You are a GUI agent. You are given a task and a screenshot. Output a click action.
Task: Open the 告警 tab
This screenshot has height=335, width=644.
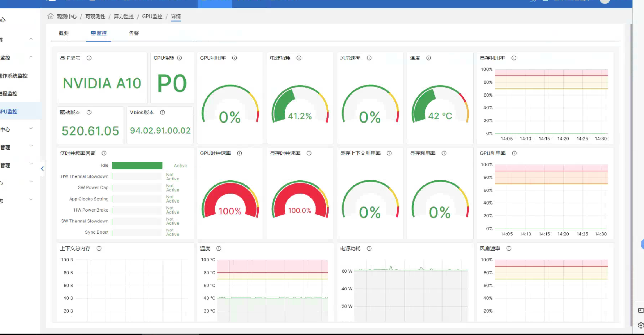click(x=134, y=33)
